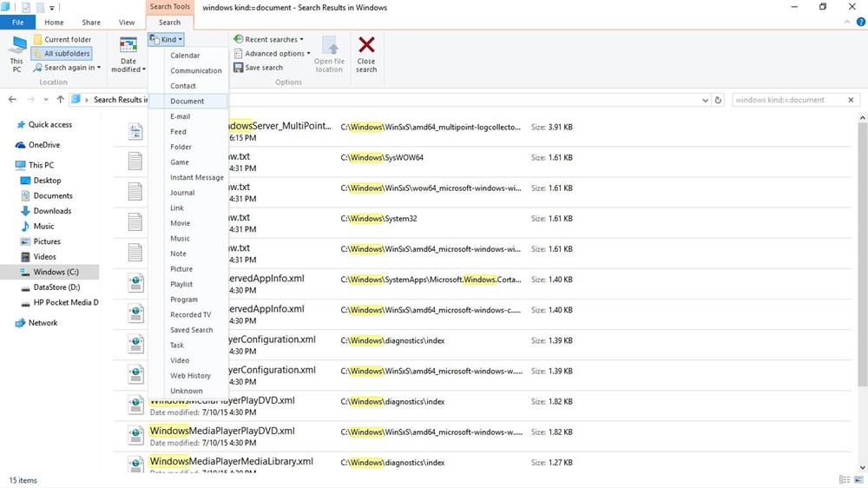Click the vertical scrollbar thumb
Screen dimensions: 868x488
(863, 254)
